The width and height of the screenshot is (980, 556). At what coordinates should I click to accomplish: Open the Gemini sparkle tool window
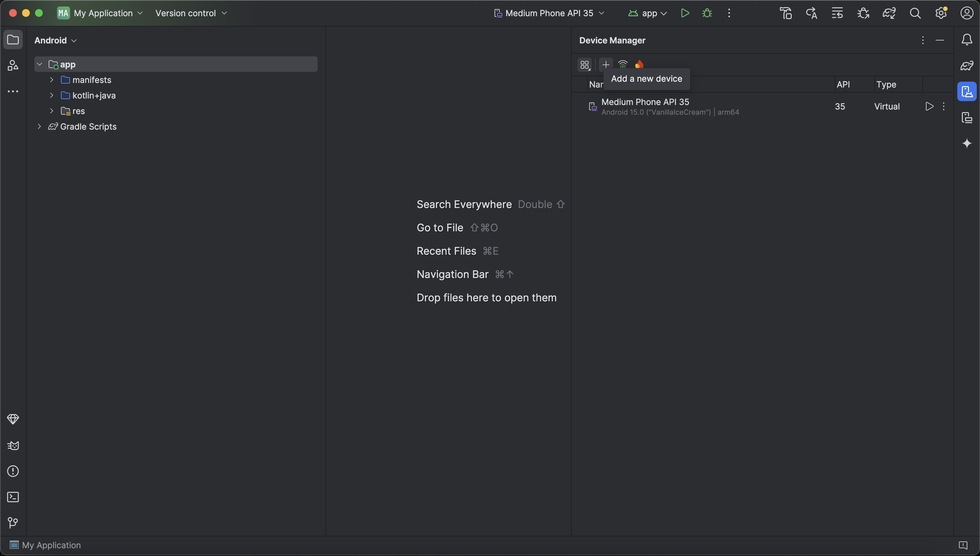pyautogui.click(x=967, y=143)
